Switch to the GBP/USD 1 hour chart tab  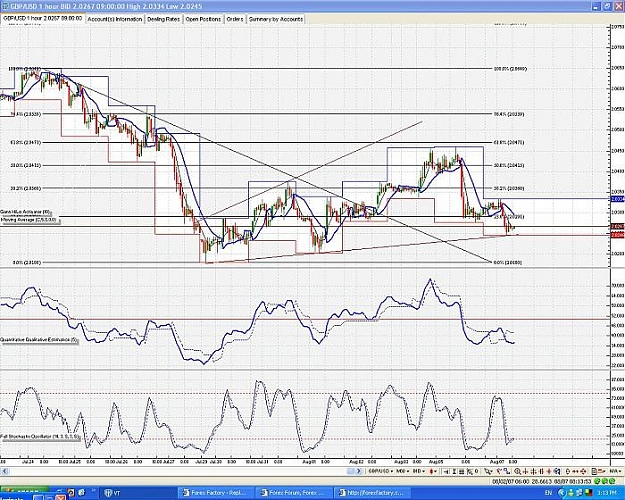pyautogui.click(x=43, y=18)
